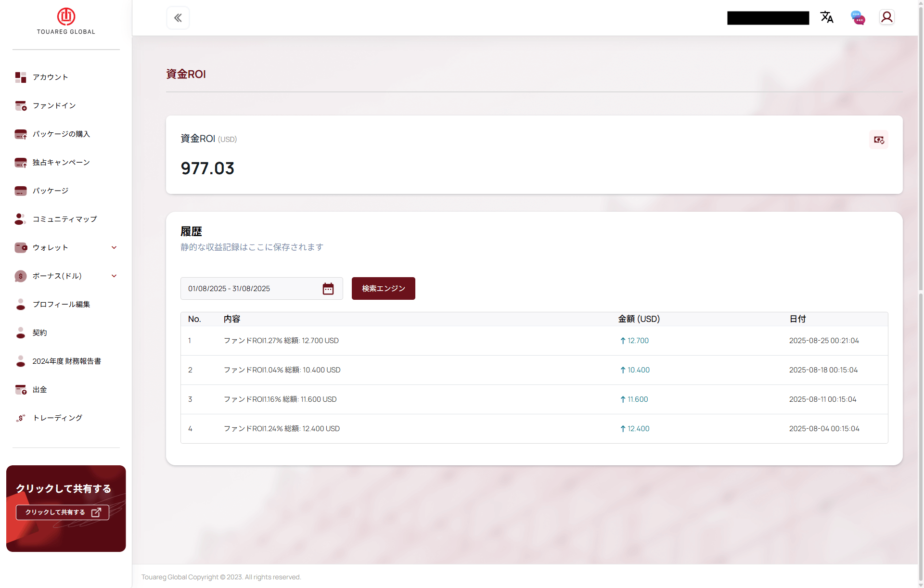The height and width of the screenshot is (588, 924).
Task: Open the 2024年度 財務報告書 page
Action: tap(66, 361)
